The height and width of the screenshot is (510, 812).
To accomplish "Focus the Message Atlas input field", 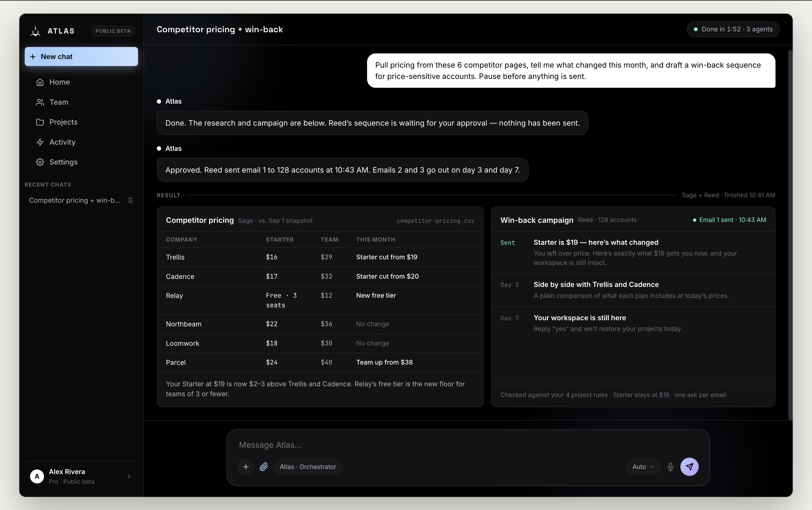I will coord(468,445).
